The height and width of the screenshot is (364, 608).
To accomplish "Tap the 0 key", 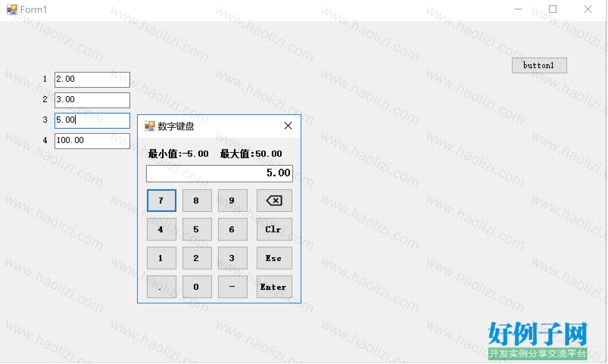I will [x=197, y=287].
